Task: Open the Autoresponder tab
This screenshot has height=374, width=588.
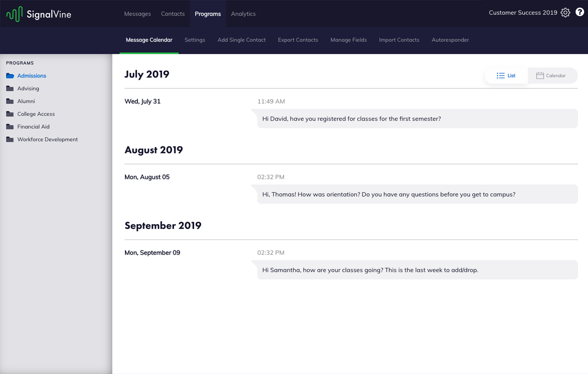Action: pyautogui.click(x=450, y=40)
